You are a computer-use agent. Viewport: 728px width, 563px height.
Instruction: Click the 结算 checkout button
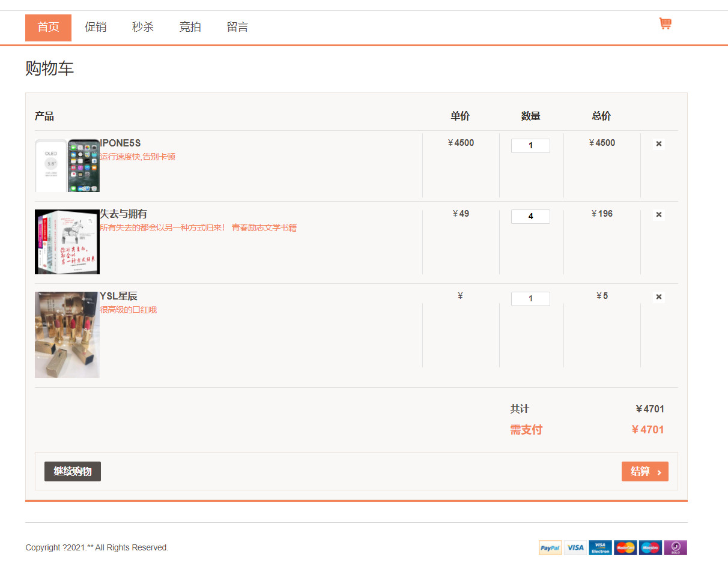click(645, 472)
